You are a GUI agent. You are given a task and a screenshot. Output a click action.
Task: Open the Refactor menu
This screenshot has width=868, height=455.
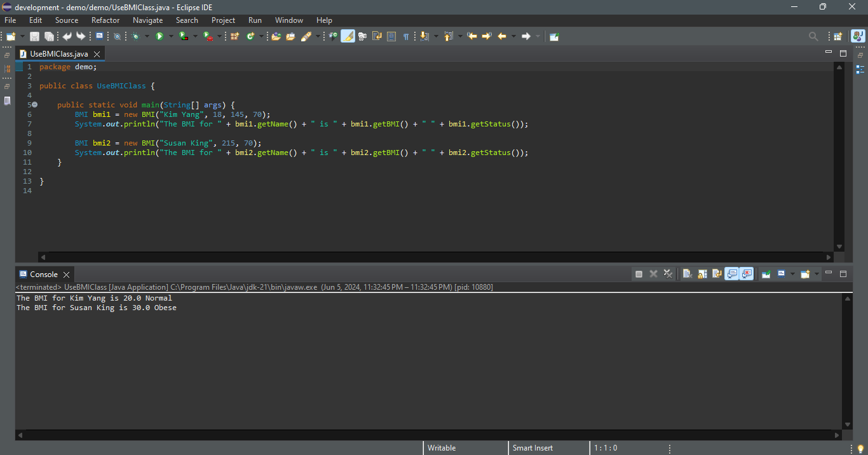point(105,20)
